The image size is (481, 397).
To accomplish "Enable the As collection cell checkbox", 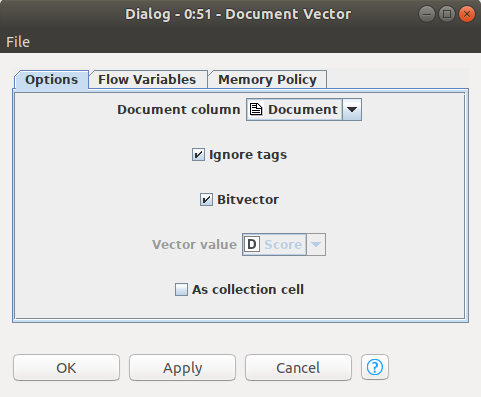I will click(x=181, y=289).
